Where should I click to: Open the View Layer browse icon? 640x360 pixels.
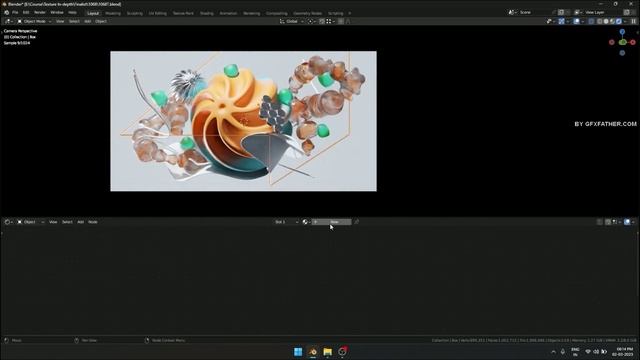578,13
